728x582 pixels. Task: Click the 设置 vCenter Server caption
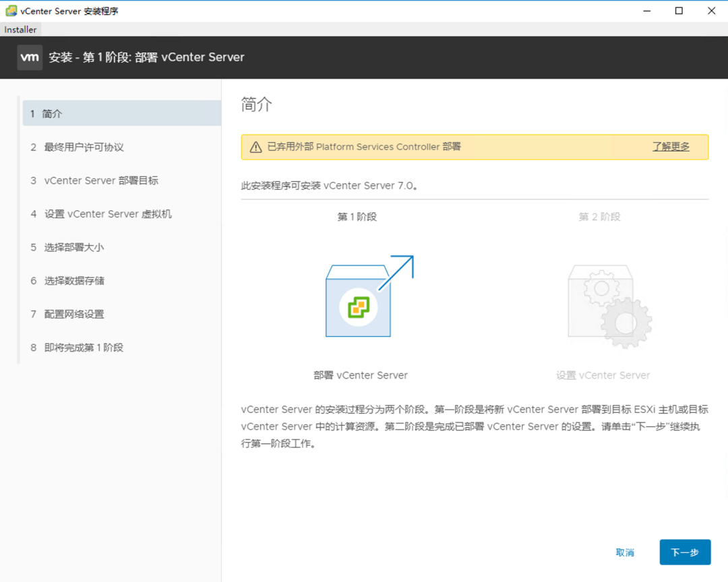[603, 375]
